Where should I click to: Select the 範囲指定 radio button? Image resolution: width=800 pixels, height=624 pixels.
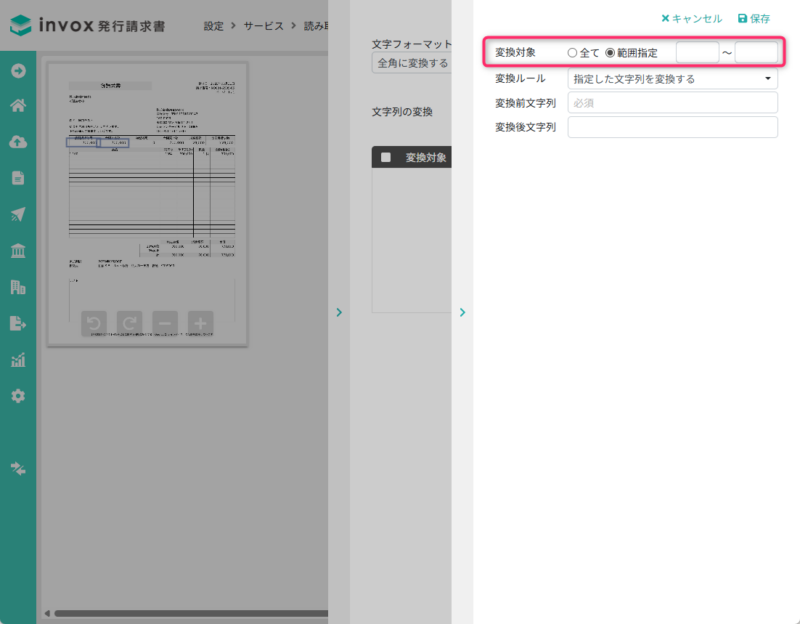611,53
